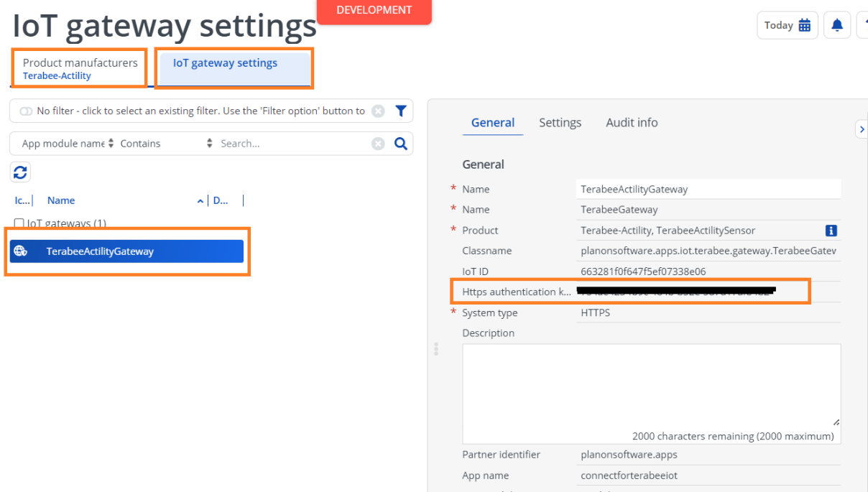Click into the Search... input field
This screenshot has width=868, height=492.
tap(293, 144)
